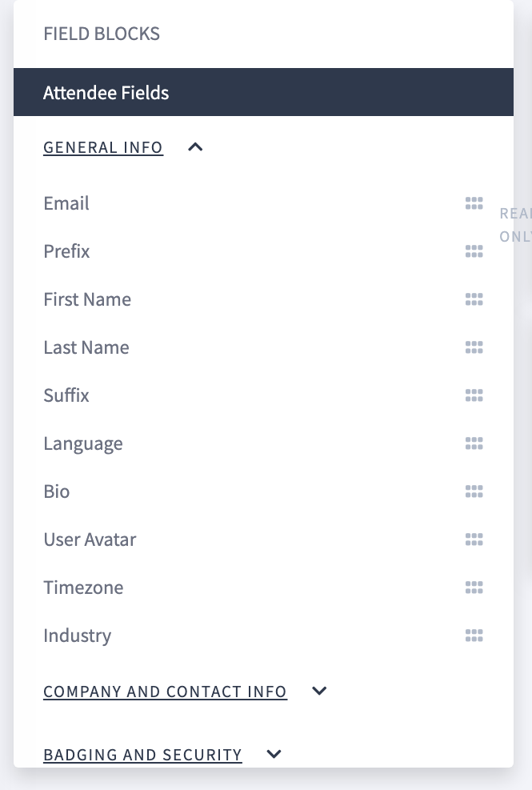Screen dimensions: 532x790
Task: Click the grid handle icon next to Language
Action: (x=474, y=443)
